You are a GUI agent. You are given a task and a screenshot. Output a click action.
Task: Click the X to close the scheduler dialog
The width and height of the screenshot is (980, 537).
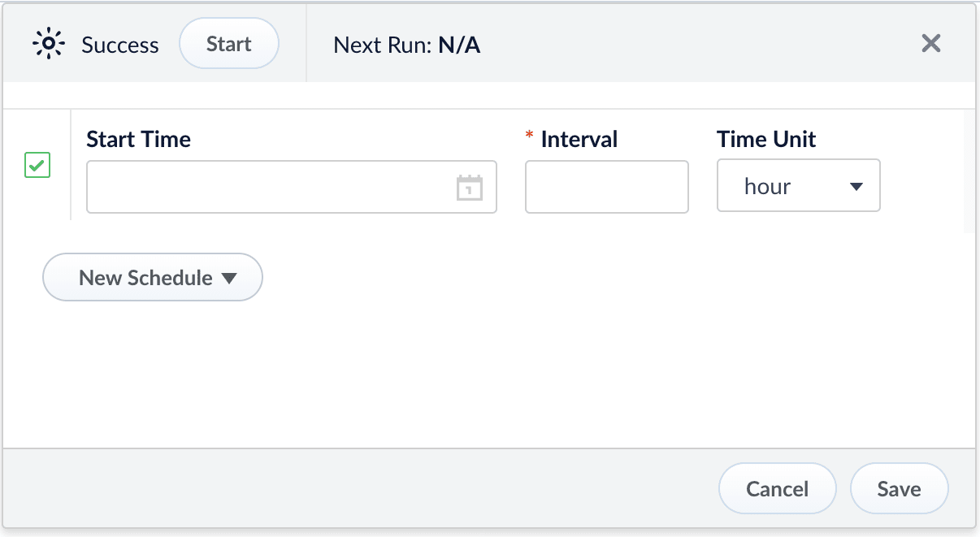(x=930, y=44)
